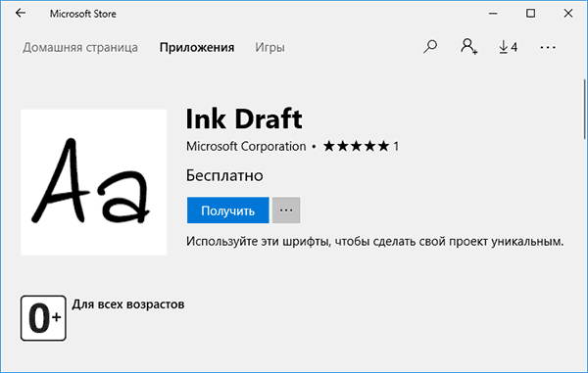The width and height of the screenshot is (588, 373).
Task: Click the Бесплатно price label
Action: 224,175
